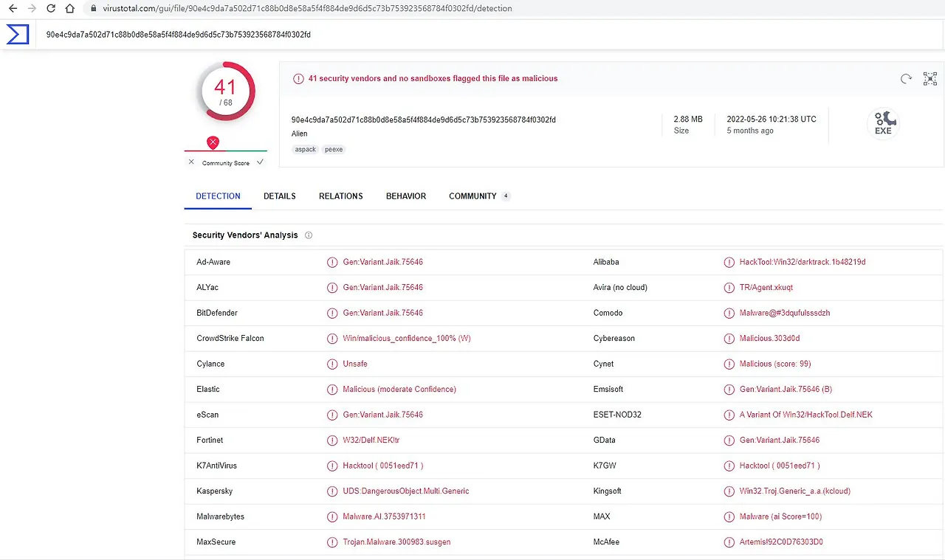Viewport: 945px width, 560px height.
Task: Click the alert icon in Alibaba row
Action: click(x=729, y=262)
